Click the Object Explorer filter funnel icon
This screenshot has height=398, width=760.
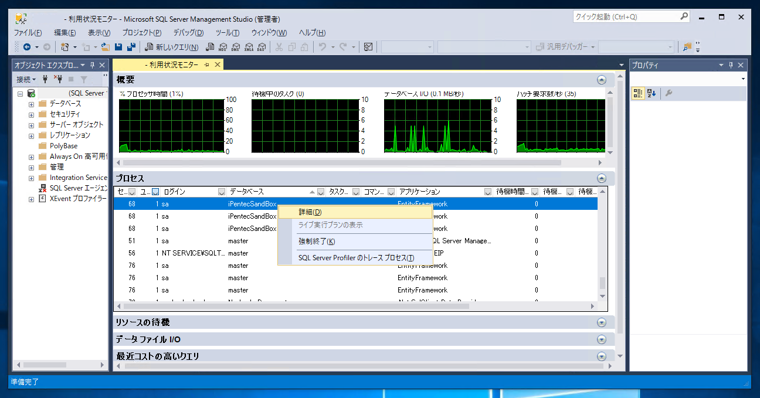click(x=84, y=79)
